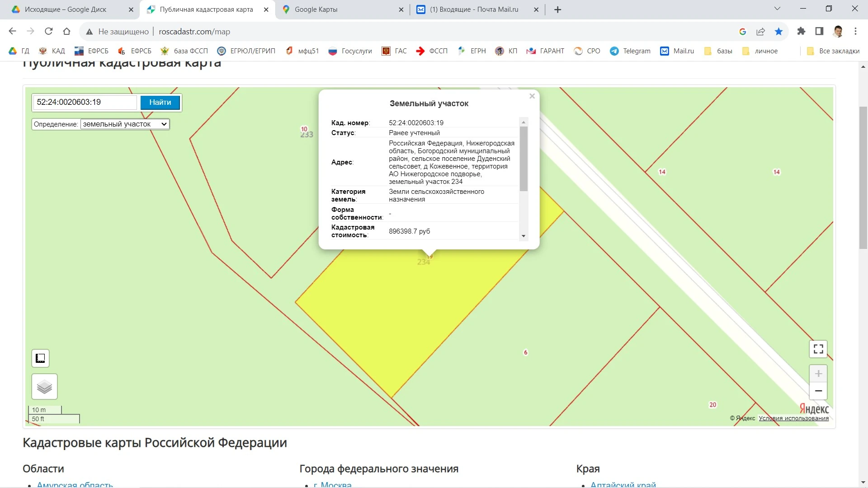Open Chrome three-dot menu
This screenshot has width=868, height=488.
855,31
